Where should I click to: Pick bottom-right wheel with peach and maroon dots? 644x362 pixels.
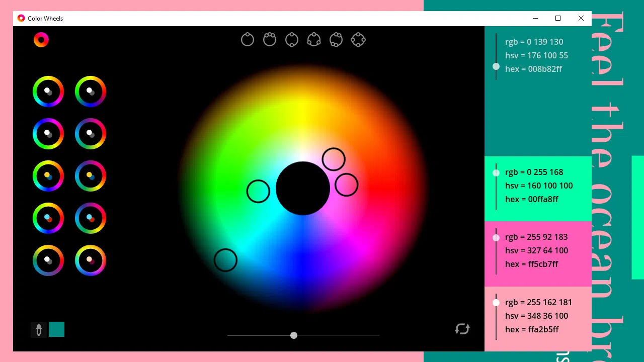coord(91,260)
